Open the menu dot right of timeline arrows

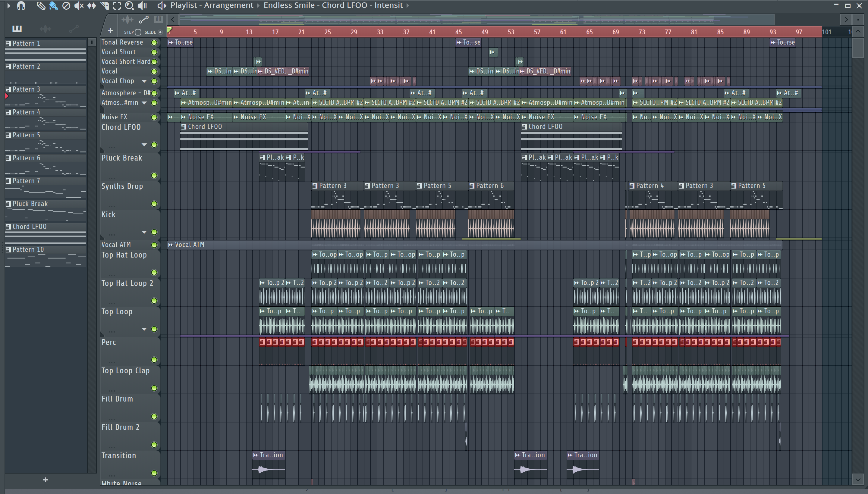pyautogui.click(x=858, y=20)
